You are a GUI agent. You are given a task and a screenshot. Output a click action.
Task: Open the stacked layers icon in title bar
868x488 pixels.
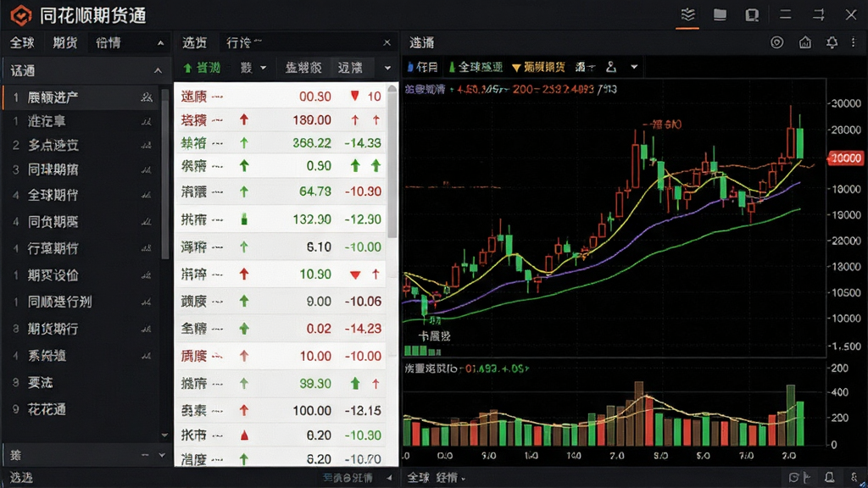click(x=687, y=14)
